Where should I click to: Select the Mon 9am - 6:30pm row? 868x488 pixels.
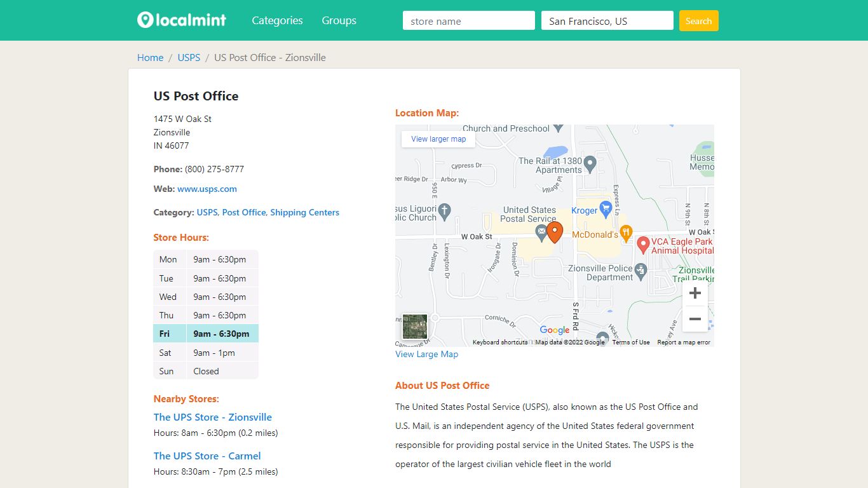click(x=206, y=259)
